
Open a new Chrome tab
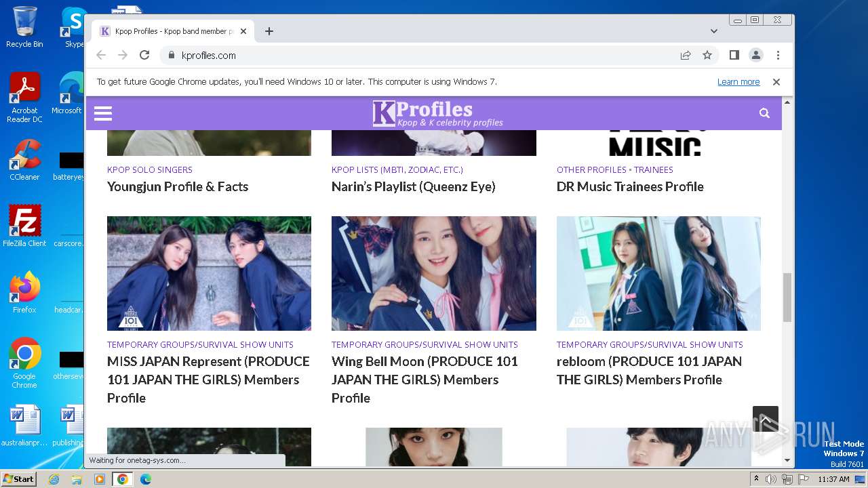[x=269, y=31]
